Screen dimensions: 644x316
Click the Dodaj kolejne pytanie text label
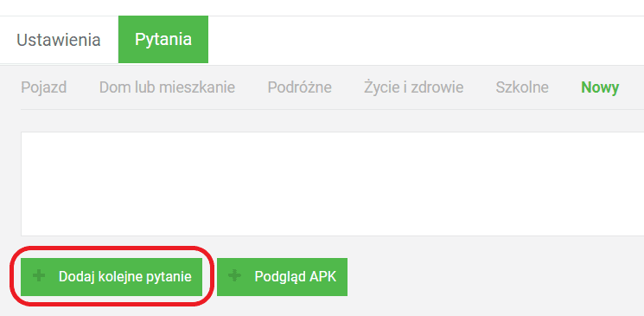pos(124,277)
